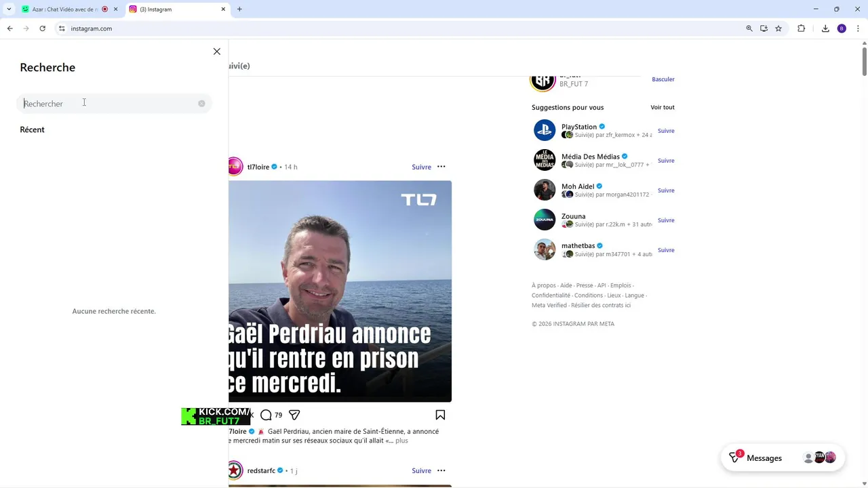Follow Moh Aidel with Suivre
This screenshot has width=868, height=488.
pyautogui.click(x=666, y=190)
